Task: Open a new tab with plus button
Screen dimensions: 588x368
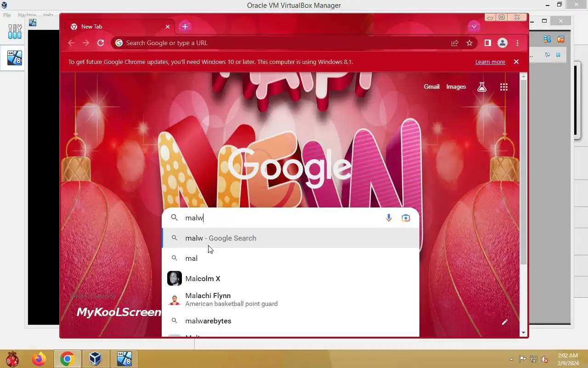Action: 185,27
